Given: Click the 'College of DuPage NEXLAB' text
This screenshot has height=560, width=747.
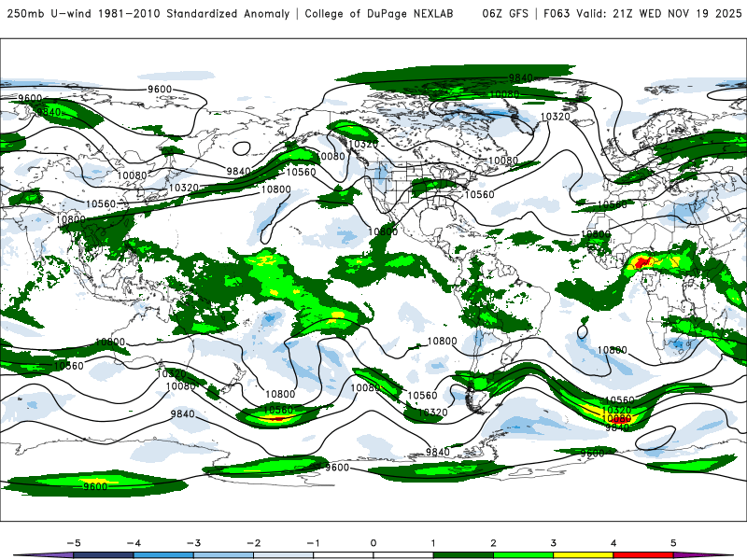Looking at the screenshot, I should (x=379, y=13).
